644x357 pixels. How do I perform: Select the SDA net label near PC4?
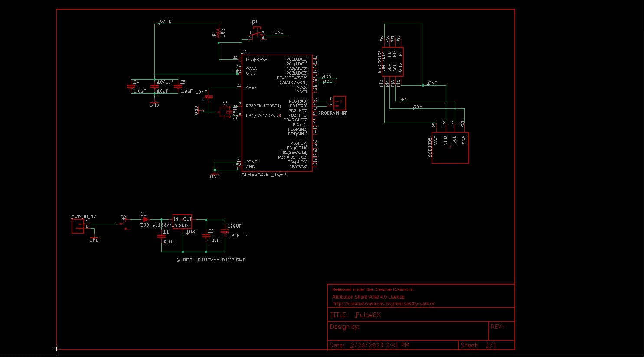(x=326, y=76)
